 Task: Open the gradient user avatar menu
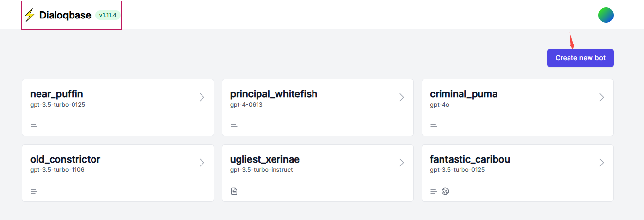(x=606, y=15)
